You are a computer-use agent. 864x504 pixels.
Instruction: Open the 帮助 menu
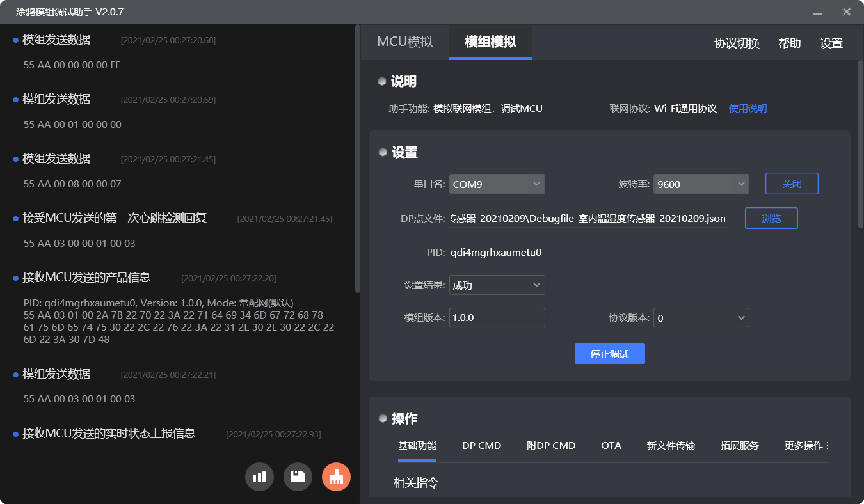pyautogui.click(x=789, y=43)
